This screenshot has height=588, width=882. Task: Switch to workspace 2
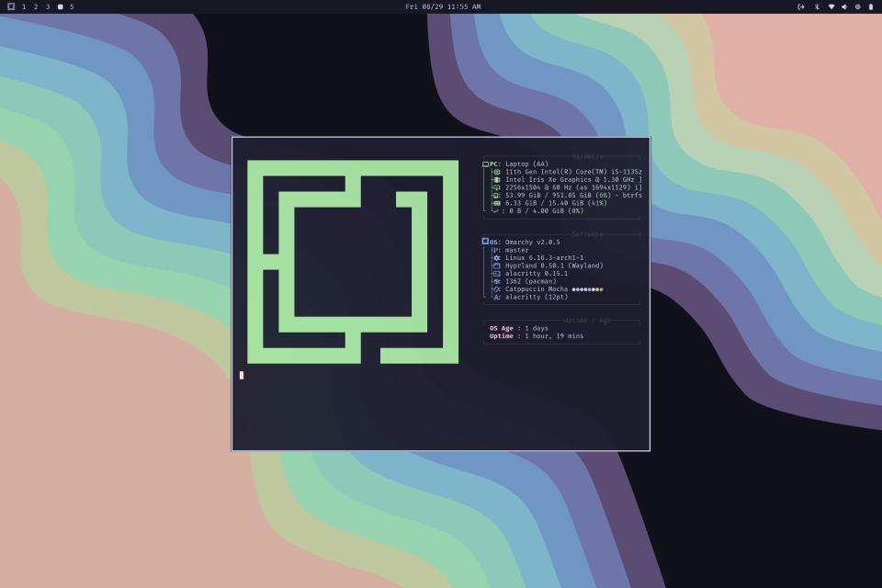click(x=36, y=6)
